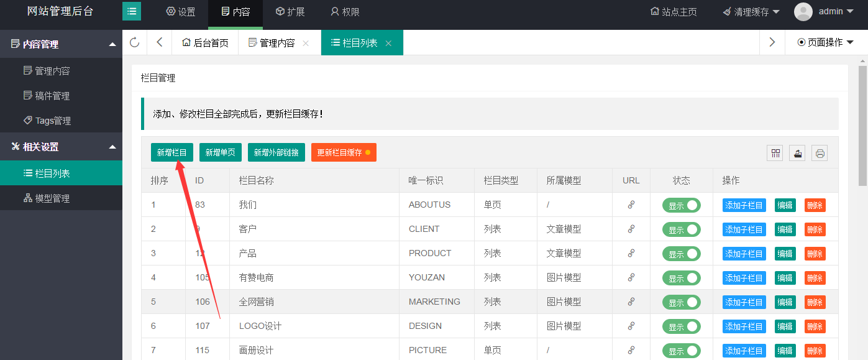Click the sidebar collapse hamburger icon
The image size is (868, 360).
click(132, 11)
